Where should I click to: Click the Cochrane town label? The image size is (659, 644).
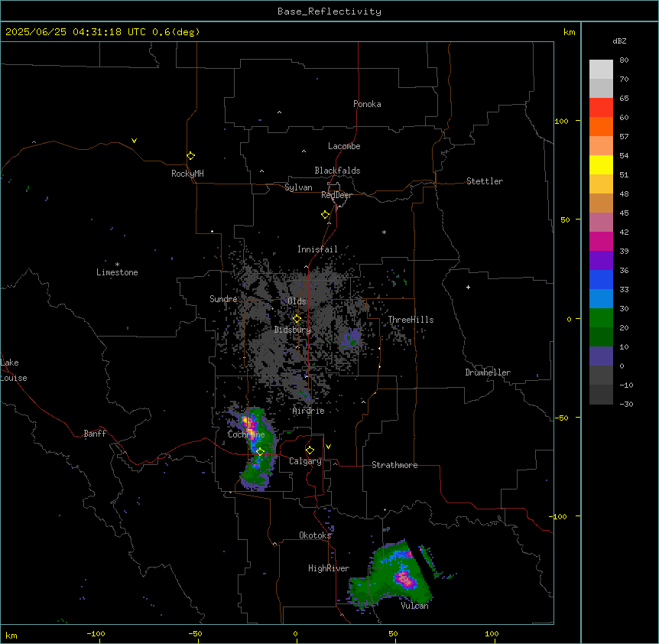tap(246, 434)
